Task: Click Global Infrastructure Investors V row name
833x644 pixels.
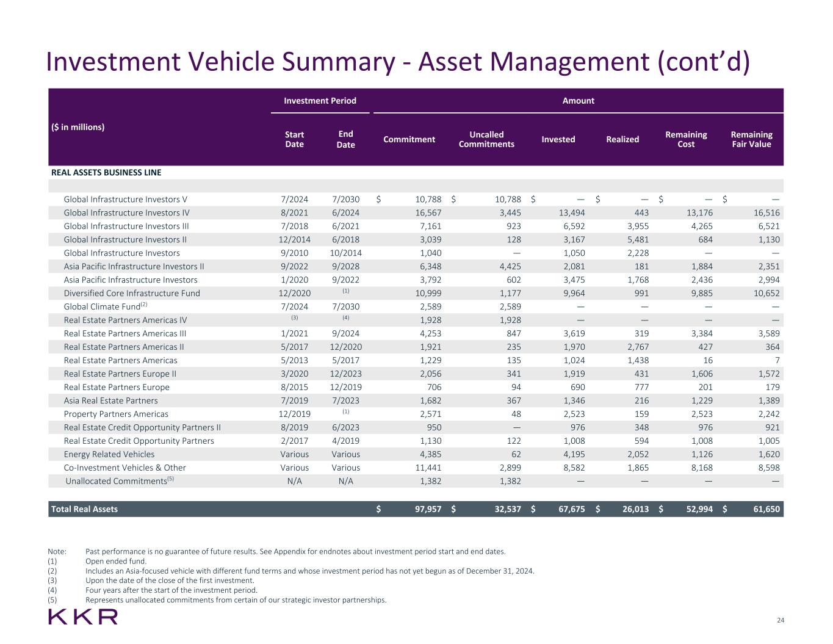Action: tap(126, 199)
